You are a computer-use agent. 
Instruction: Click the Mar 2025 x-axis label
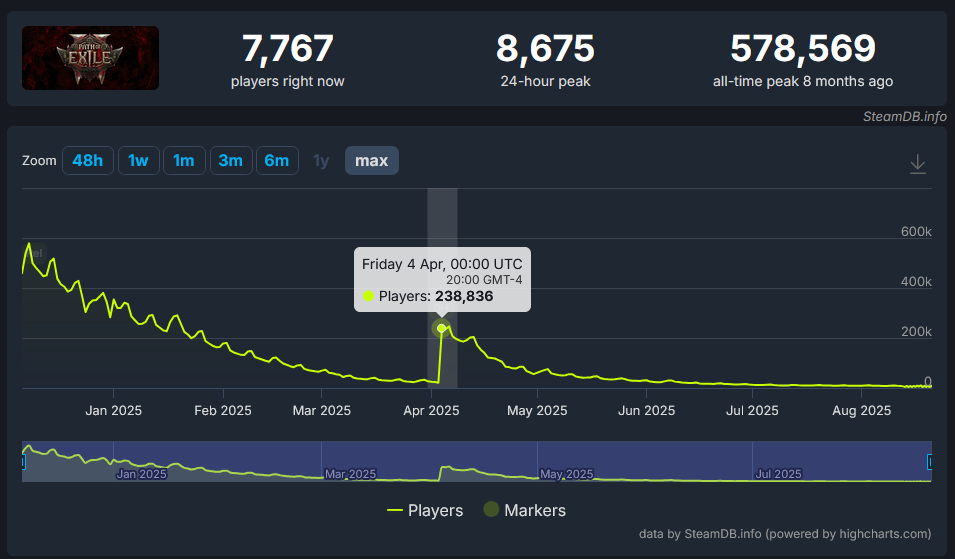(322, 411)
